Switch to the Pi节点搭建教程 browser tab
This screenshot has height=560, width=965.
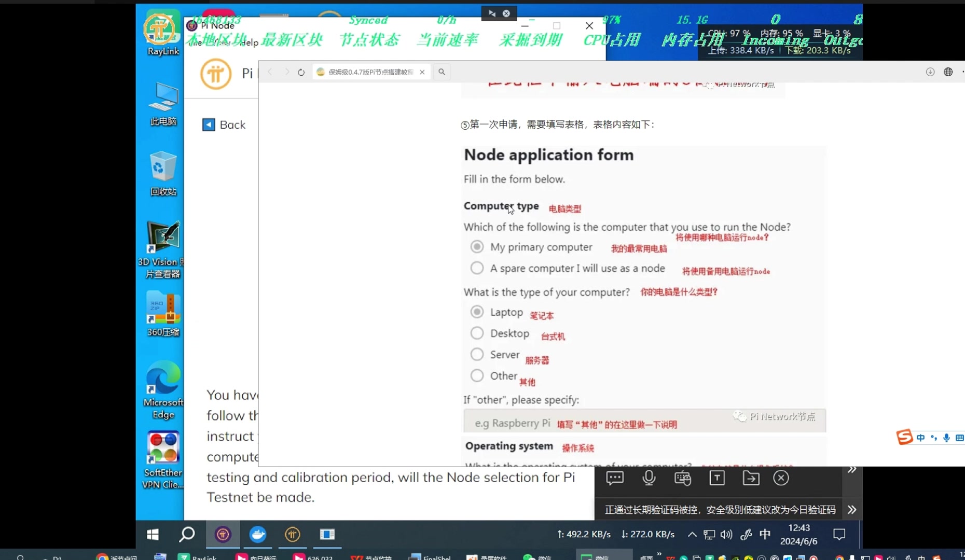point(366,72)
